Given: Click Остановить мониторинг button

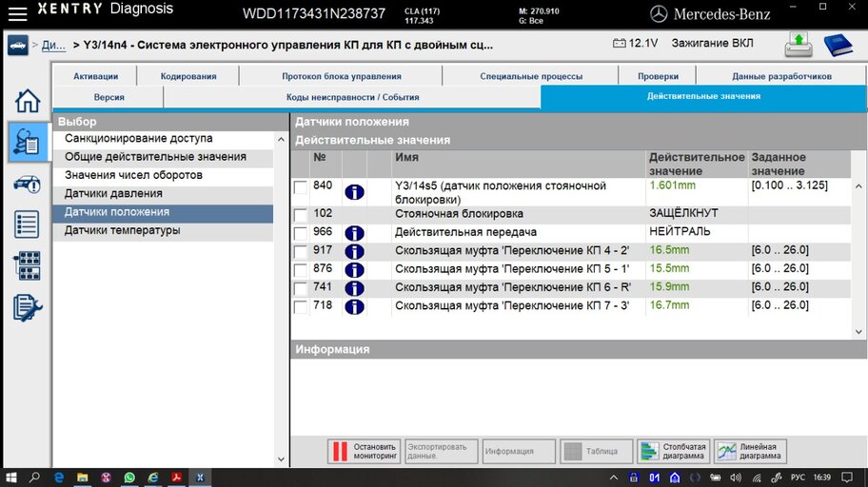Looking at the screenshot, I should pyautogui.click(x=364, y=451).
